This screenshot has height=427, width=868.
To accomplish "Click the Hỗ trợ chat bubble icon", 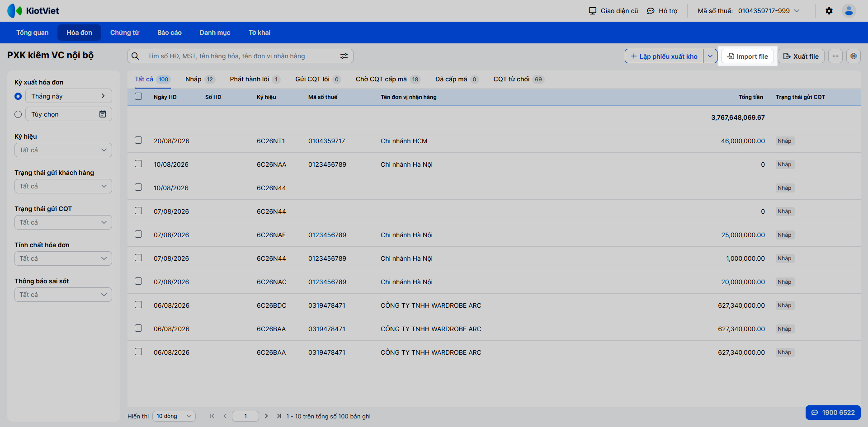I will 651,11.
